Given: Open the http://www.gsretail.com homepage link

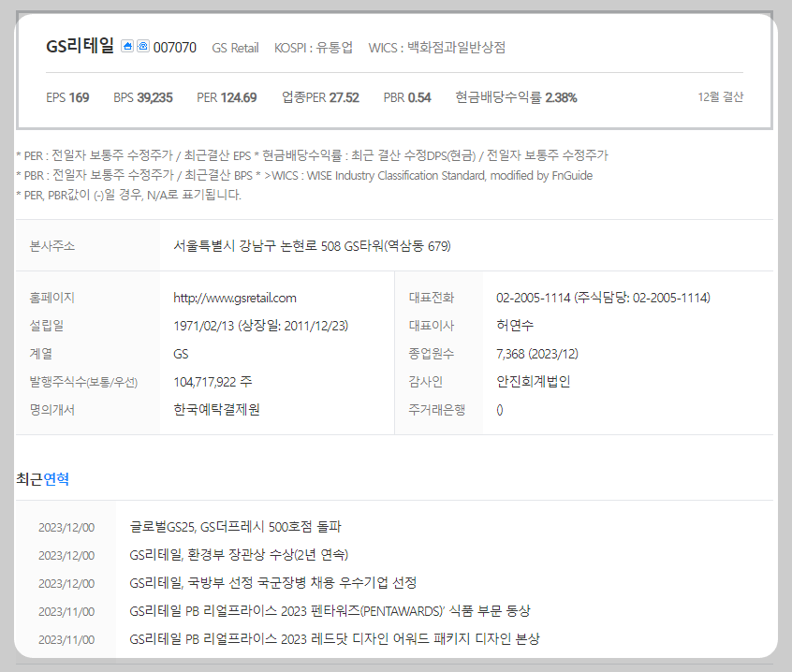Looking at the screenshot, I should 235,298.
